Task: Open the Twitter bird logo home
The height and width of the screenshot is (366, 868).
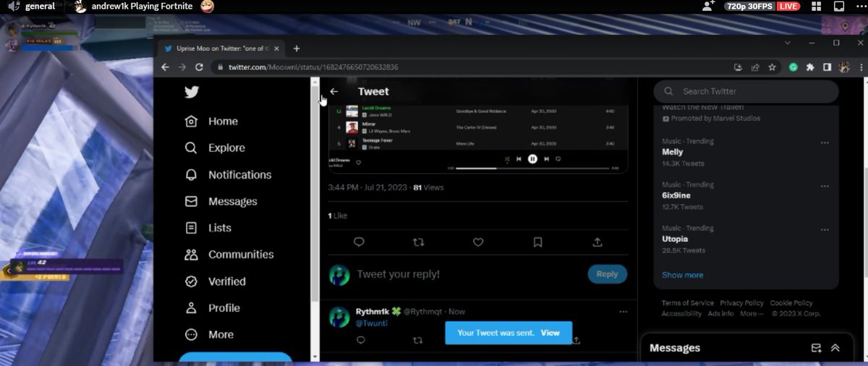Action: (191, 92)
